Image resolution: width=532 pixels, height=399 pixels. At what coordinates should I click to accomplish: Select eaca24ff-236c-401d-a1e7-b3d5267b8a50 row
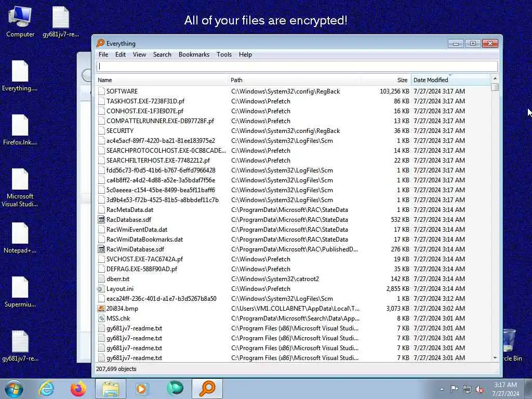point(293,299)
